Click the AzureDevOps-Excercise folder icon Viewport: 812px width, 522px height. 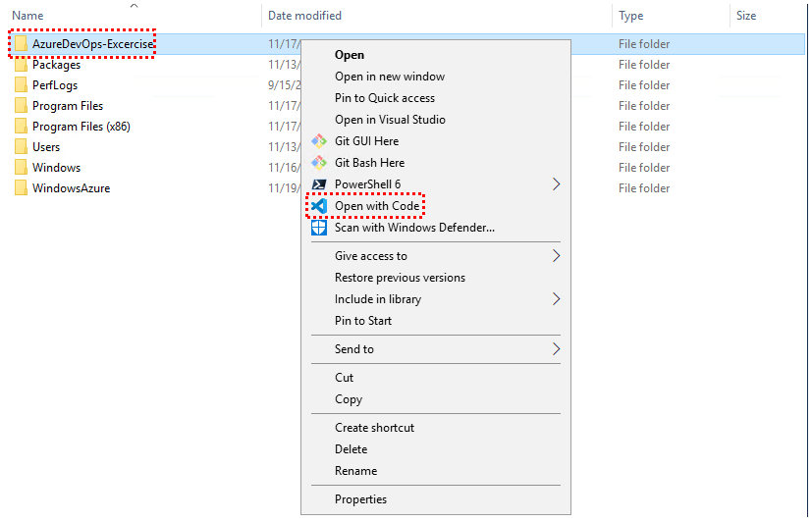pos(22,44)
